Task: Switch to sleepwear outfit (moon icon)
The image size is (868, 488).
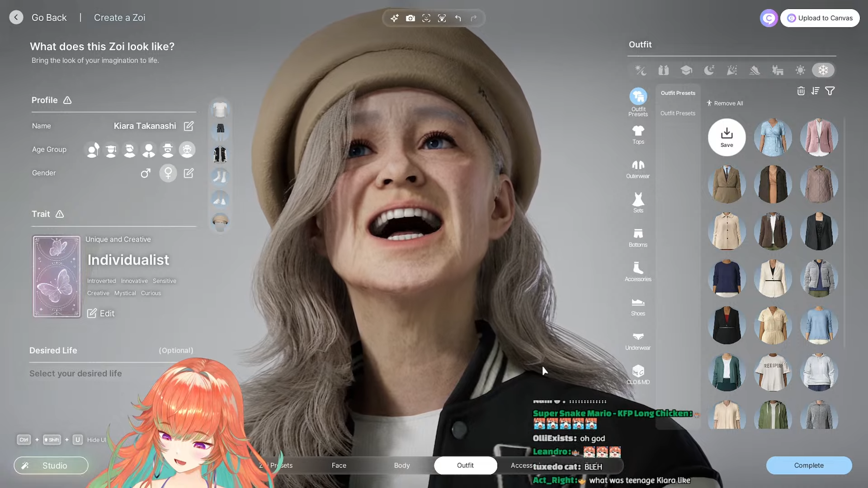Action: (x=709, y=70)
